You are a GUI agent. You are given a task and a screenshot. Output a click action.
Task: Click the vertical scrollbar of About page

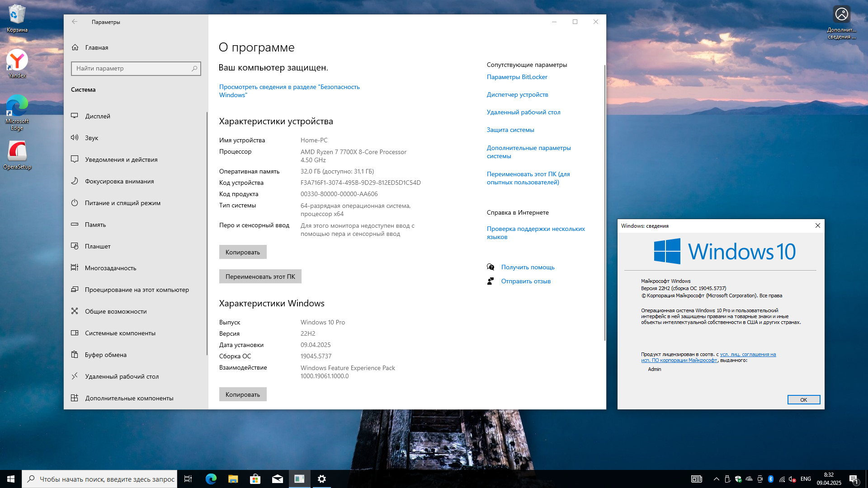pyautogui.click(x=604, y=203)
